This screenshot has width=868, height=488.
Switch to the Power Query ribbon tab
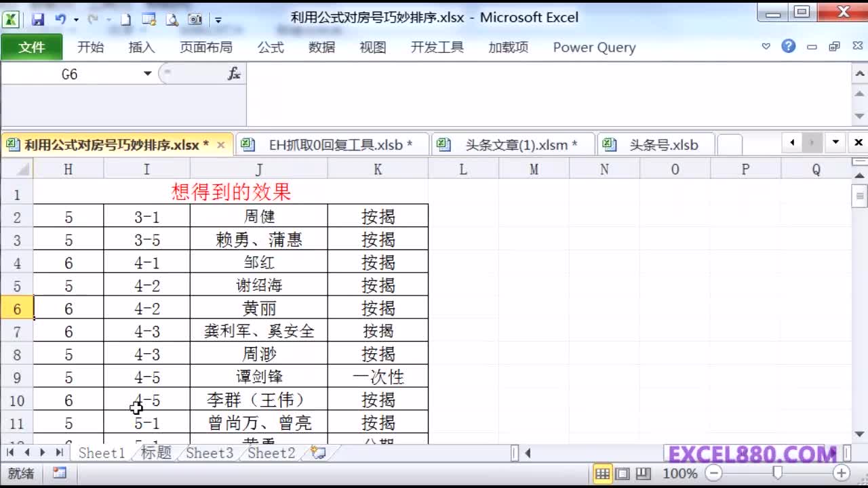594,47
